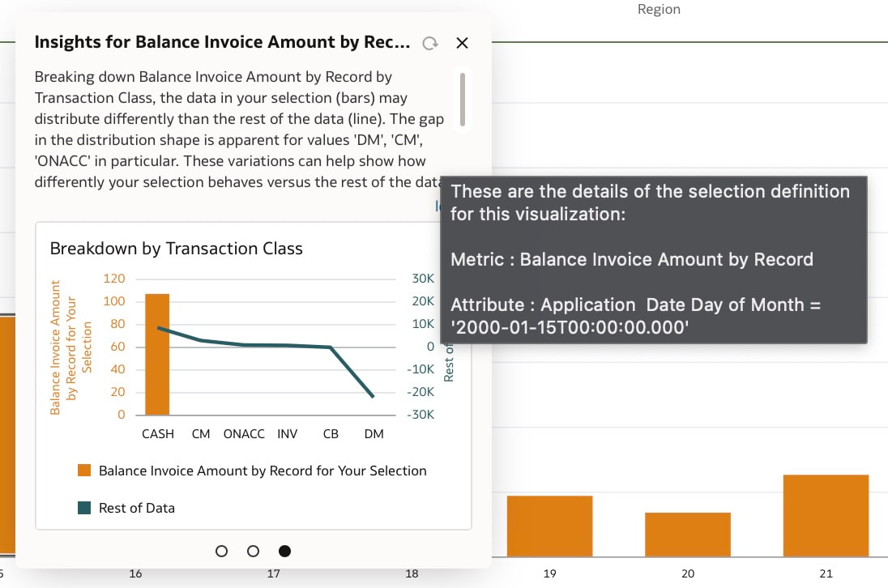
Task: Go to the first insight page dot
Action: pyautogui.click(x=221, y=552)
